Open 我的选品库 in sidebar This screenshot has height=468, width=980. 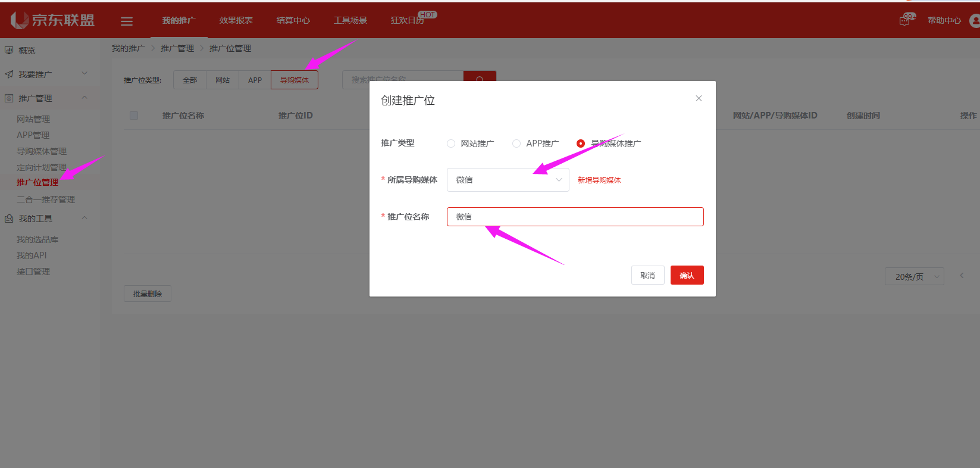[37, 239]
